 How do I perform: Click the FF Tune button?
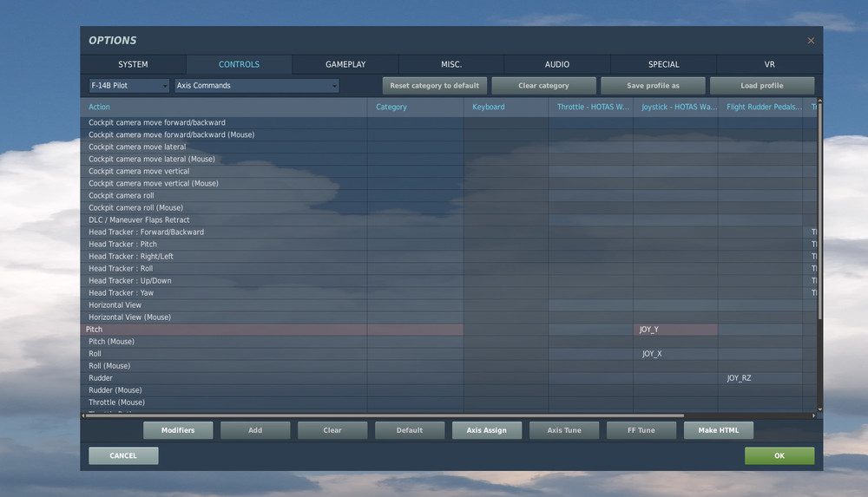coord(641,430)
